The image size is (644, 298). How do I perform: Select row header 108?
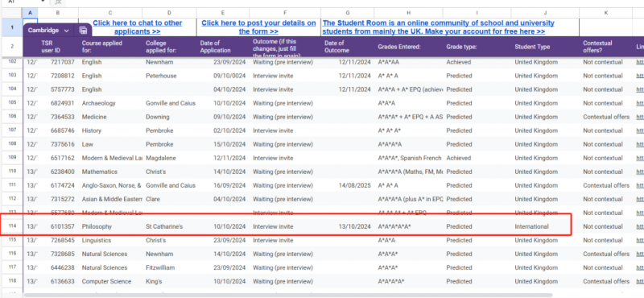tap(11, 144)
